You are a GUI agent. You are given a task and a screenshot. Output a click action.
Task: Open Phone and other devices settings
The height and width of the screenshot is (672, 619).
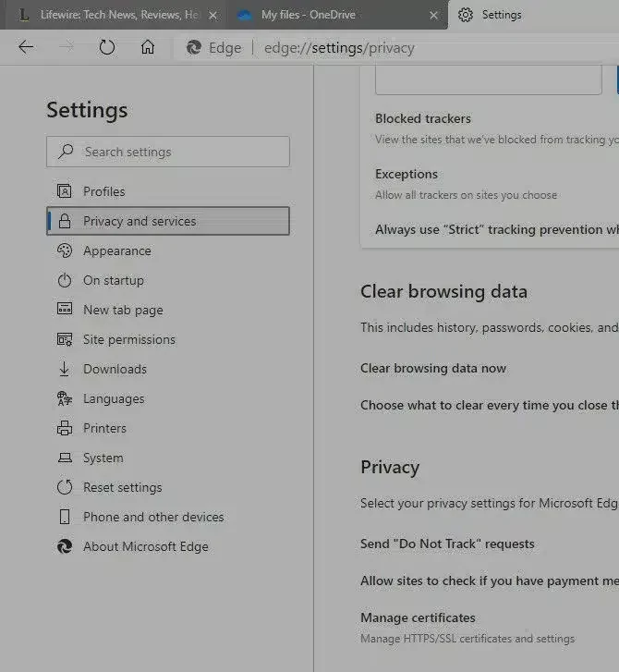click(168, 517)
